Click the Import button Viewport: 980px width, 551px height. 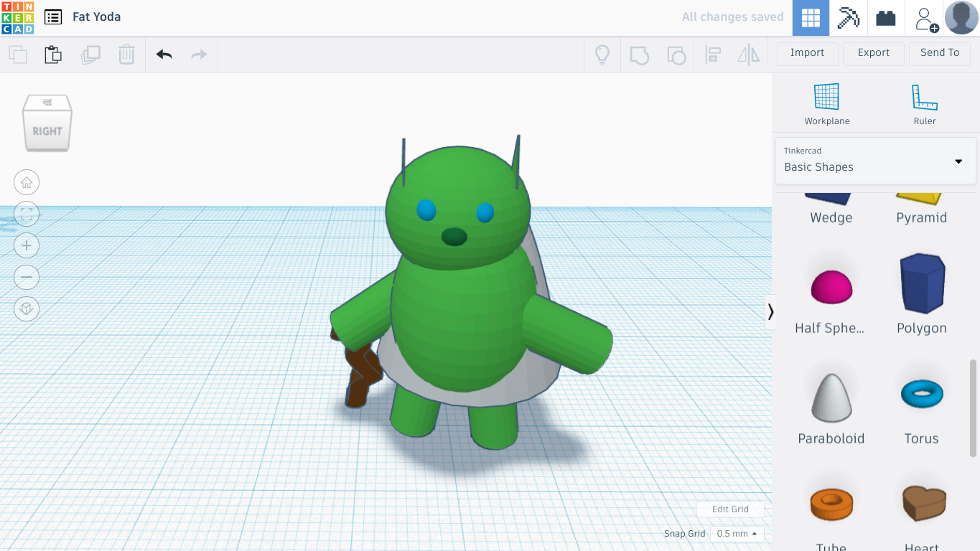click(x=807, y=53)
